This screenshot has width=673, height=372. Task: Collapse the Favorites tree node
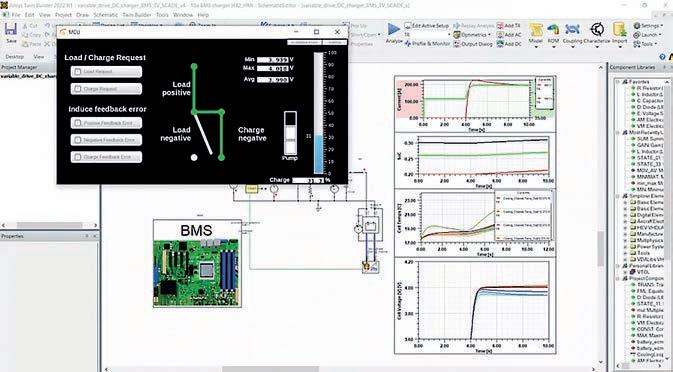coord(618,82)
